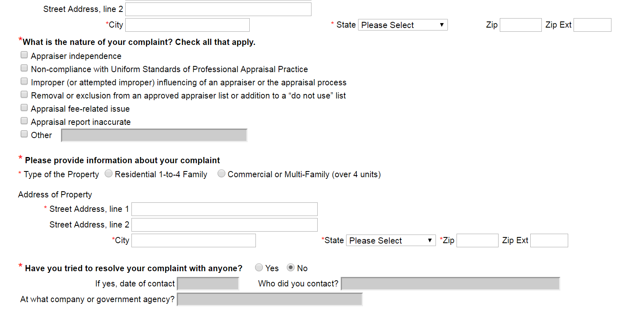Click the property City text field
Screen dimensions: 644x319
point(194,240)
